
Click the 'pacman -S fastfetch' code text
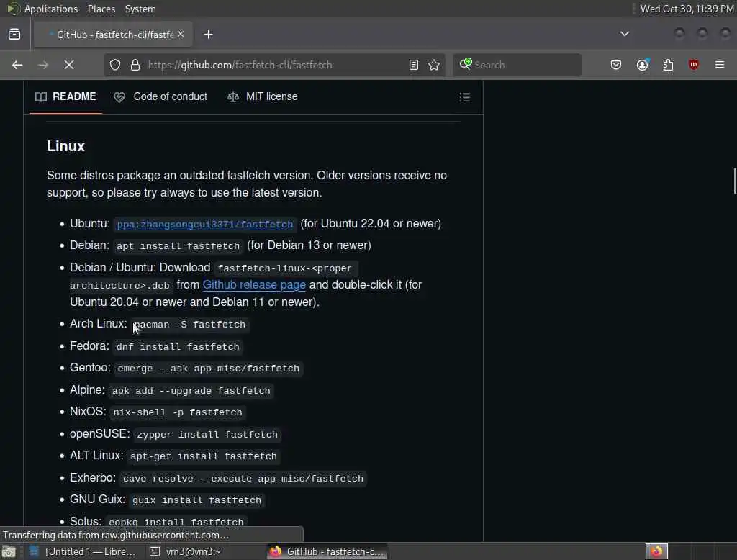[189, 325]
